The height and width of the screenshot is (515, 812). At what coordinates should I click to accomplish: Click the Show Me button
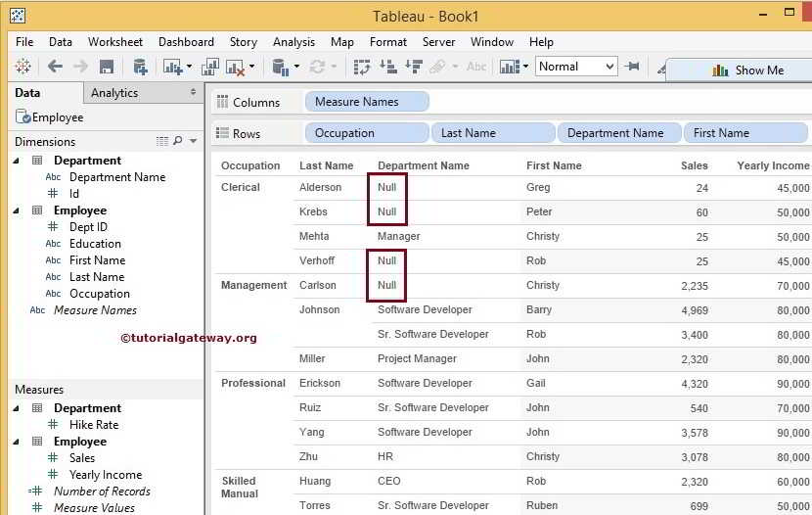748,70
